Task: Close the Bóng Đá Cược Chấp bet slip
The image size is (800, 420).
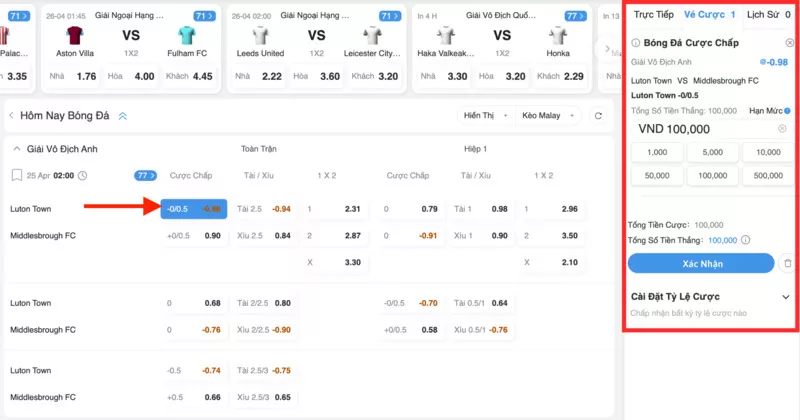Action: pyautogui.click(x=789, y=43)
